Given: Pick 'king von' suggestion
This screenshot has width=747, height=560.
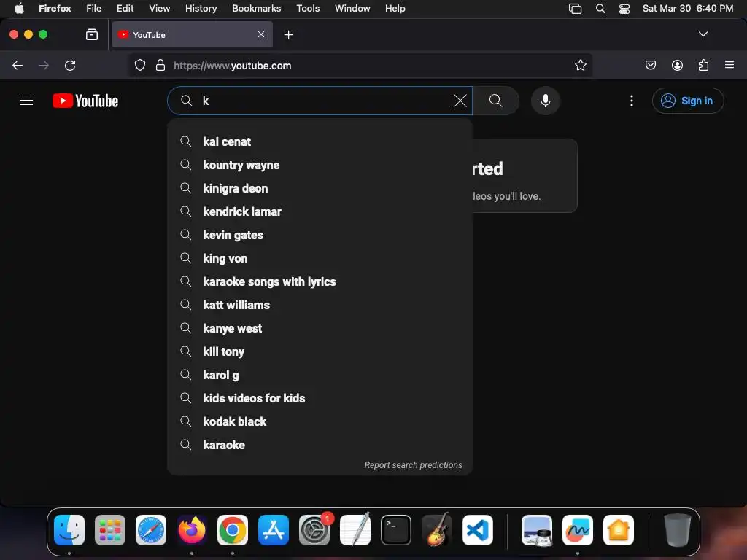Looking at the screenshot, I should point(320,258).
